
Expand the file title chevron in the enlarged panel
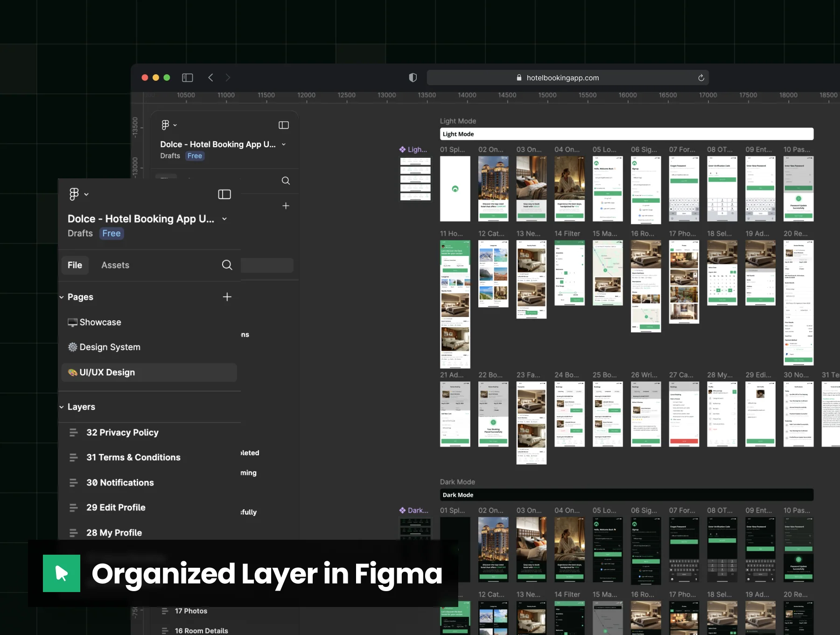tap(224, 219)
